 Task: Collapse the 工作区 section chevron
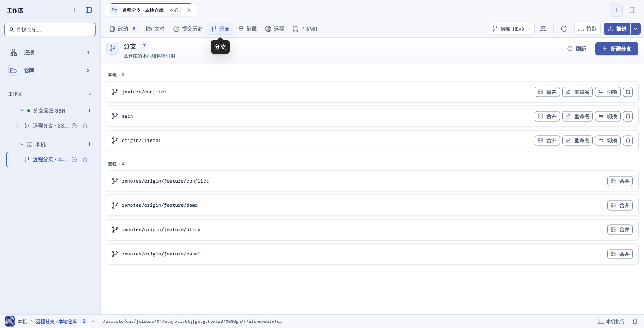(89, 94)
